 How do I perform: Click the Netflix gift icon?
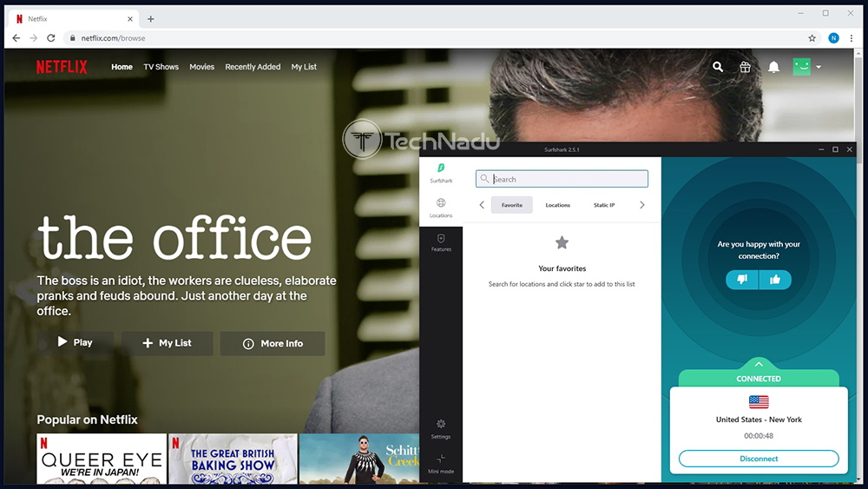745,67
